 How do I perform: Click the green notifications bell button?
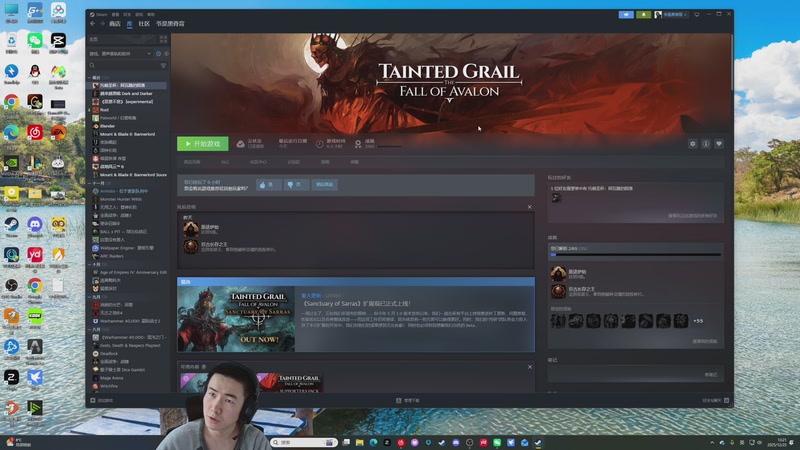point(643,14)
